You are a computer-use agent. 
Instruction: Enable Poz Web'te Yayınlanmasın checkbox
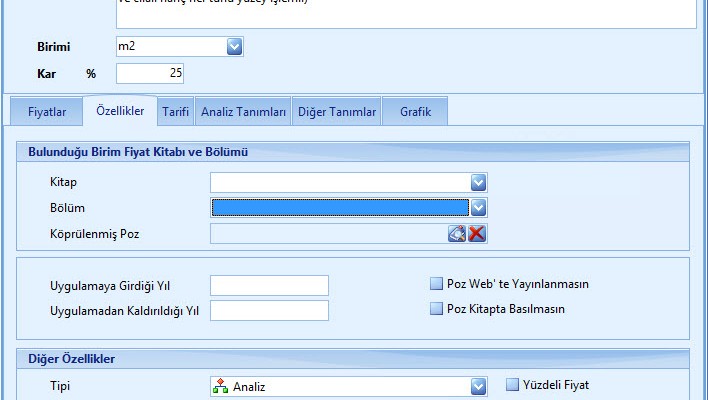click(x=436, y=284)
